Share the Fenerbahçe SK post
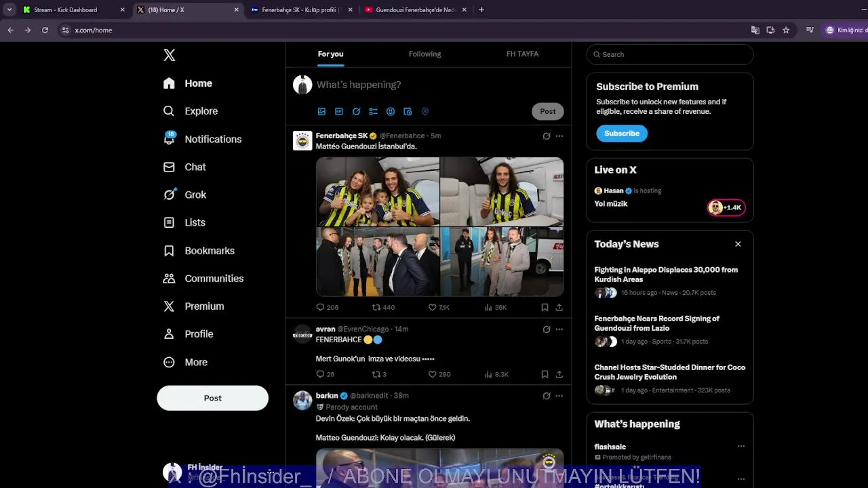The width and height of the screenshot is (868, 488). pos(559,307)
